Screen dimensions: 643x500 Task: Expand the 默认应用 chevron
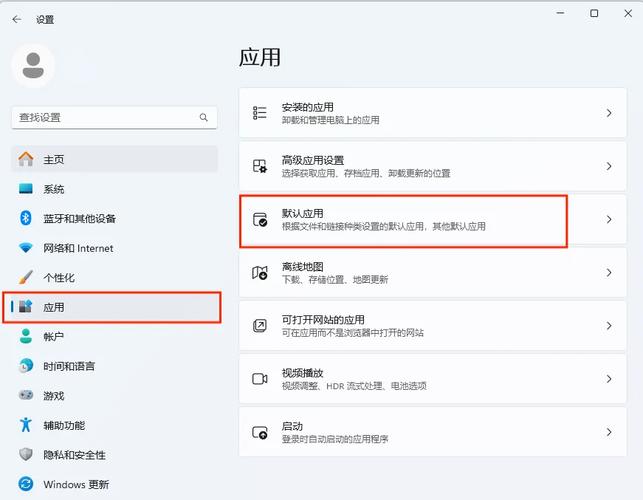point(609,219)
